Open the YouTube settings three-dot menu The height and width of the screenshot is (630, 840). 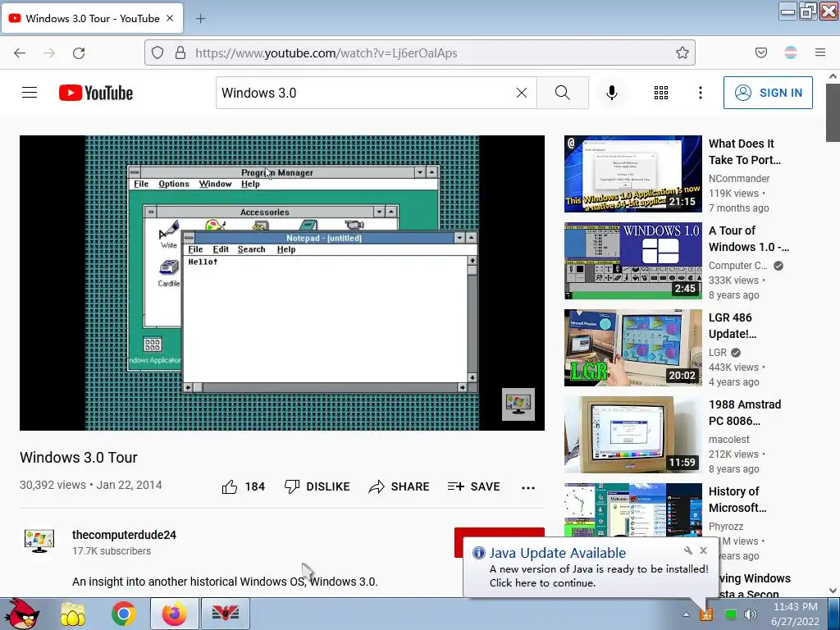point(701,93)
